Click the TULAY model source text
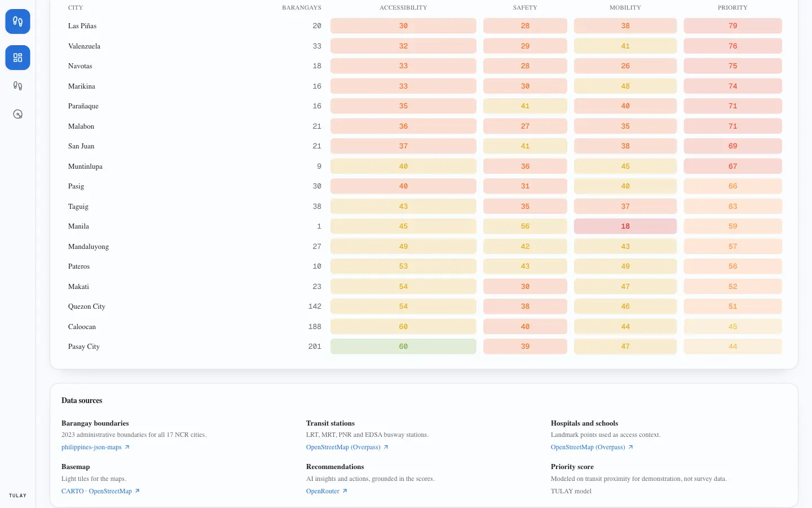 [571, 491]
